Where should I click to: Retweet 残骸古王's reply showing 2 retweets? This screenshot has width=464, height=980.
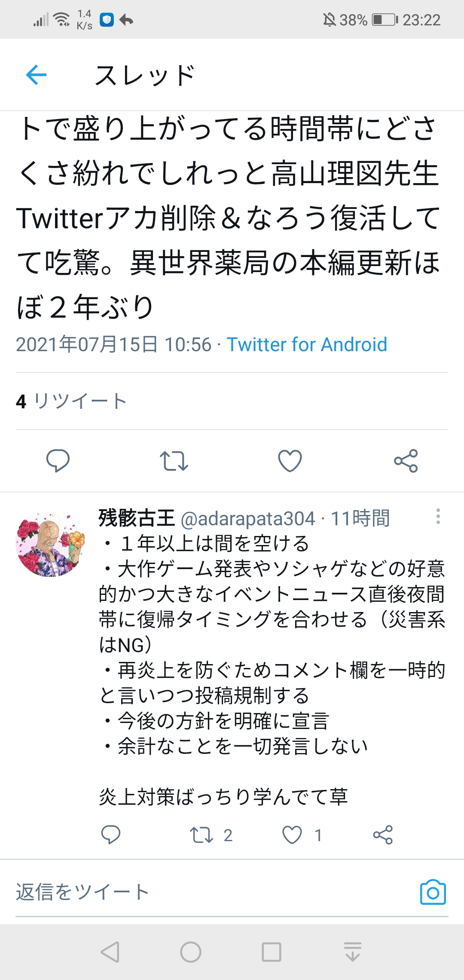(211, 835)
